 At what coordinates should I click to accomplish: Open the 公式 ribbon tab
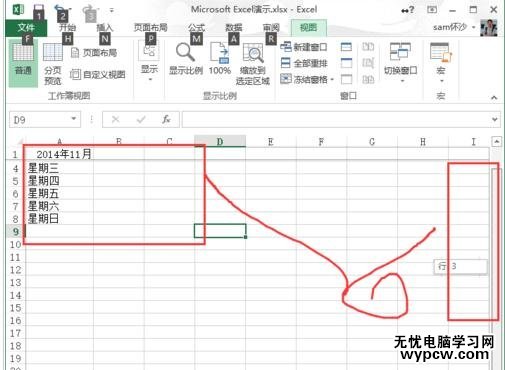pos(196,28)
